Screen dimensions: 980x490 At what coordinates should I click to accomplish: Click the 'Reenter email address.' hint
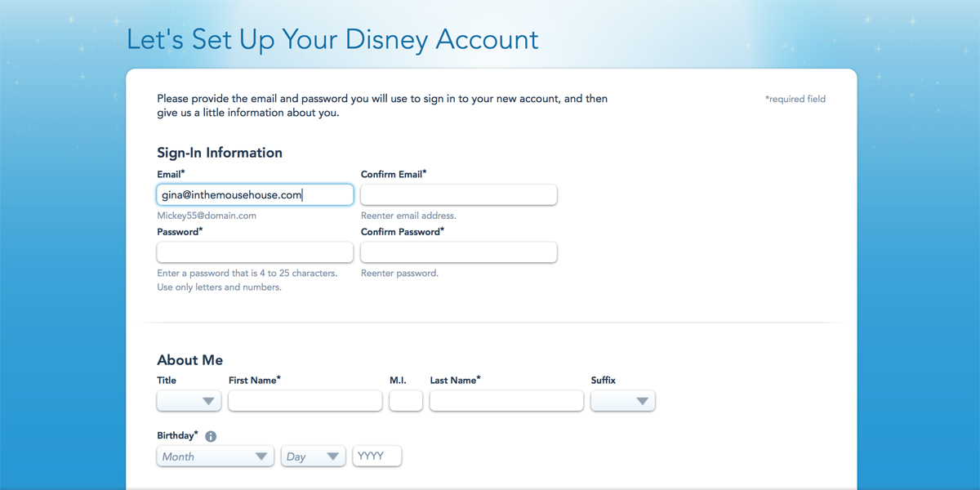pyautogui.click(x=408, y=216)
